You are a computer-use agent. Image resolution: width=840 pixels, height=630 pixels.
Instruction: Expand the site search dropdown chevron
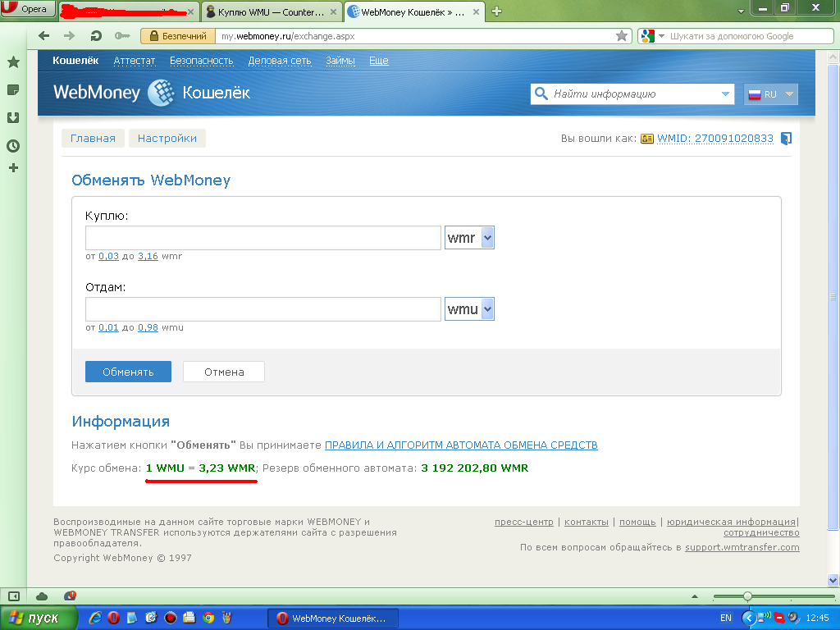tap(725, 94)
